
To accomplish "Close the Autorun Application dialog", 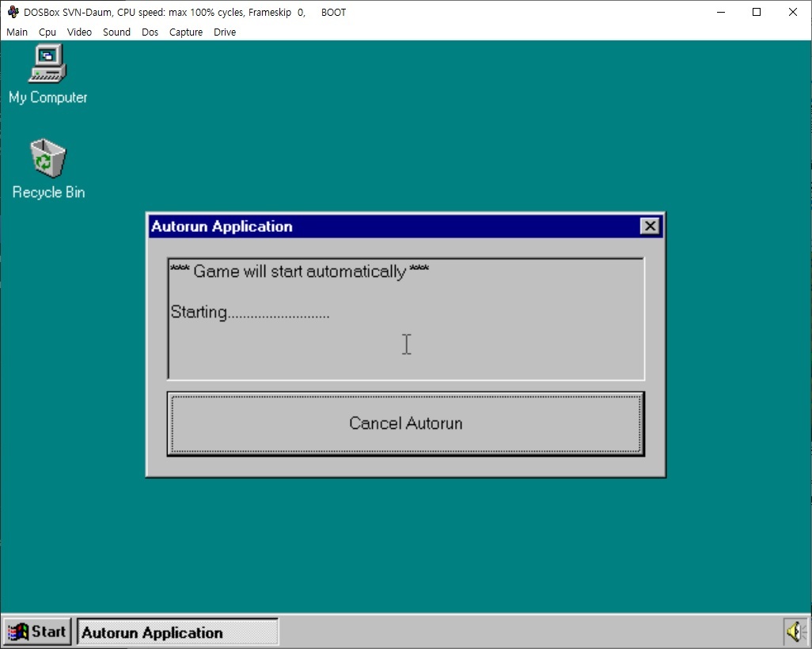I will pyautogui.click(x=650, y=226).
